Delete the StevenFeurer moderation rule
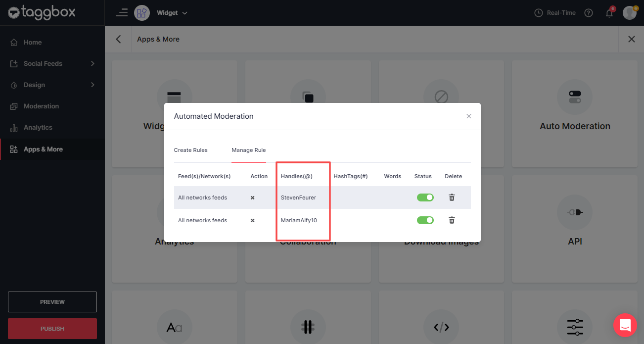This screenshot has width=644, height=344. [452, 197]
